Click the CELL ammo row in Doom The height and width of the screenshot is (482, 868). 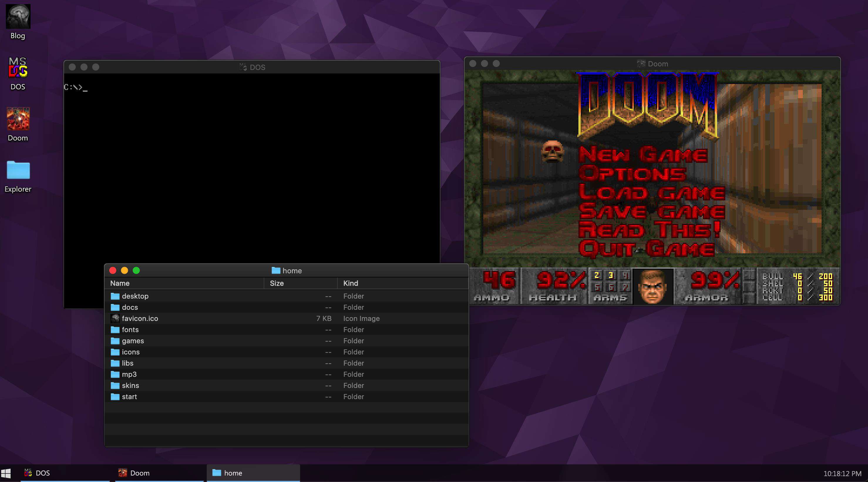pyautogui.click(x=797, y=297)
